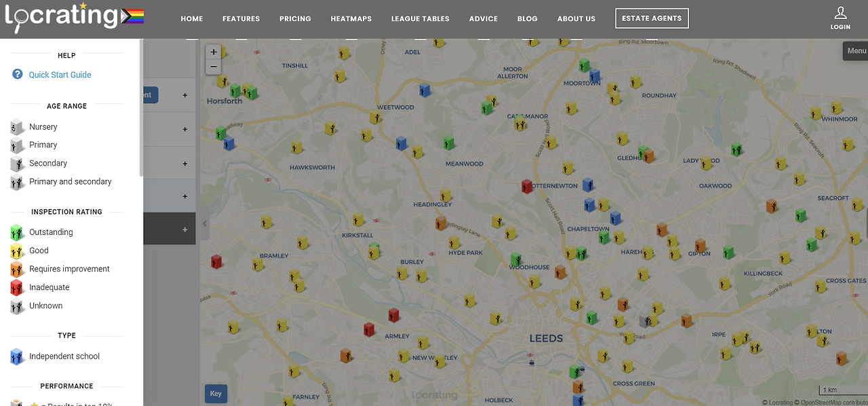Open the yellow marker near Killingbeck
The image size is (868, 406).
point(785,257)
